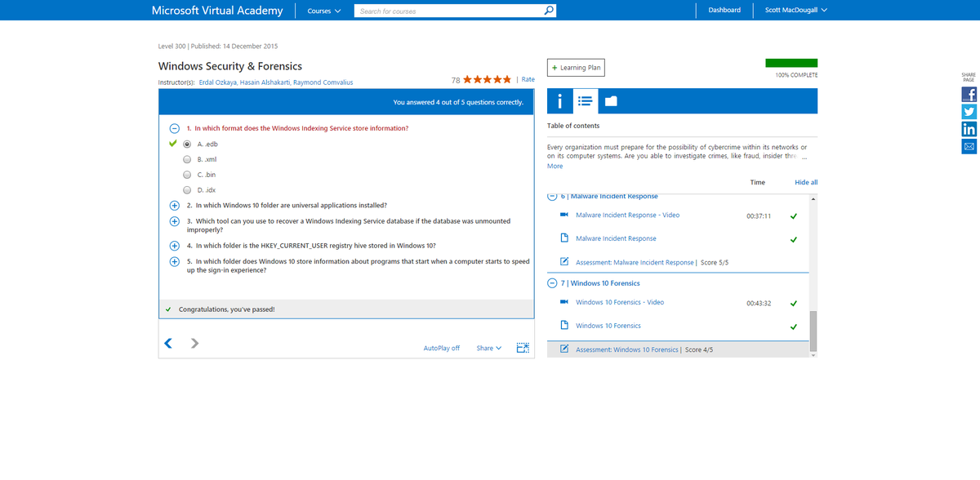
Task: Open Assessment: Windows 10 Forensics link
Action: pyautogui.click(x=627, y=349)
